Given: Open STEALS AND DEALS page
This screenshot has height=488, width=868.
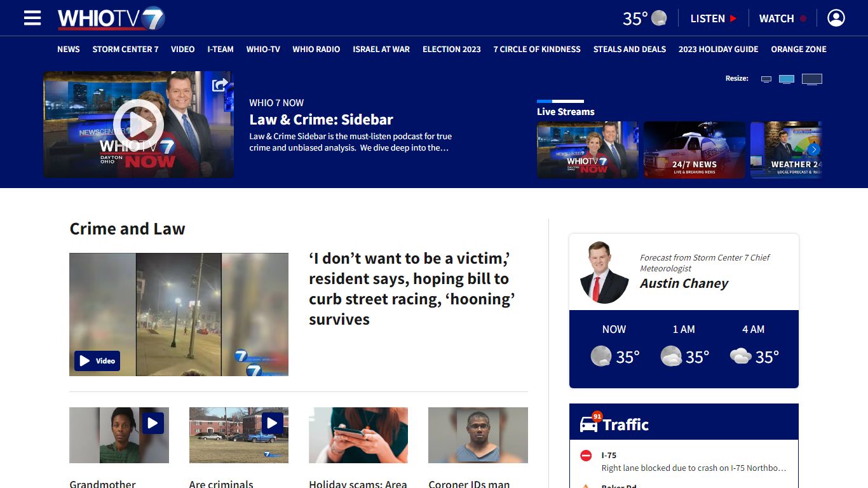Looking at the screenshot, I should click(x=630, y=49).
